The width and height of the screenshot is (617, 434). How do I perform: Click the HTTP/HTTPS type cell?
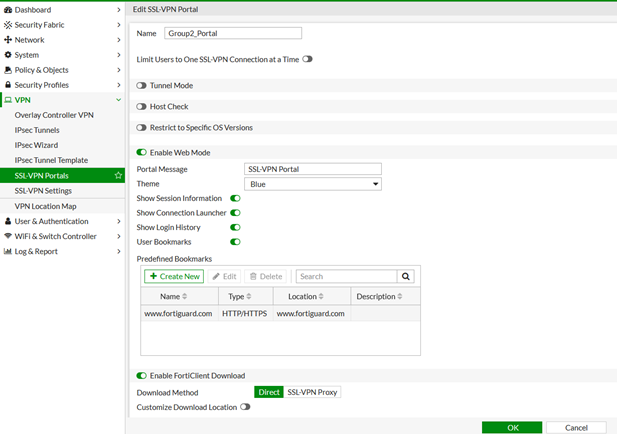[x=245, y=314]
